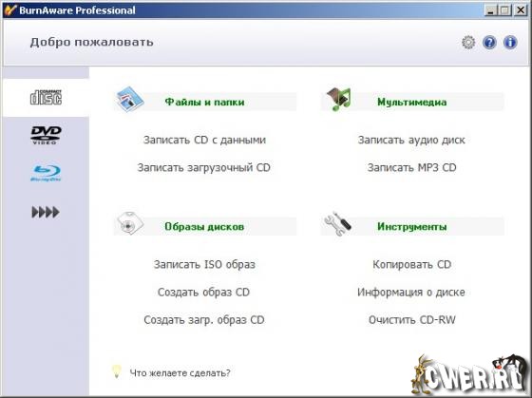Image resolution: width=532 pixels, height=398 pixels.
Task: Select the Compact Disc sidebar tab
Action: click(x=46, y=98)
